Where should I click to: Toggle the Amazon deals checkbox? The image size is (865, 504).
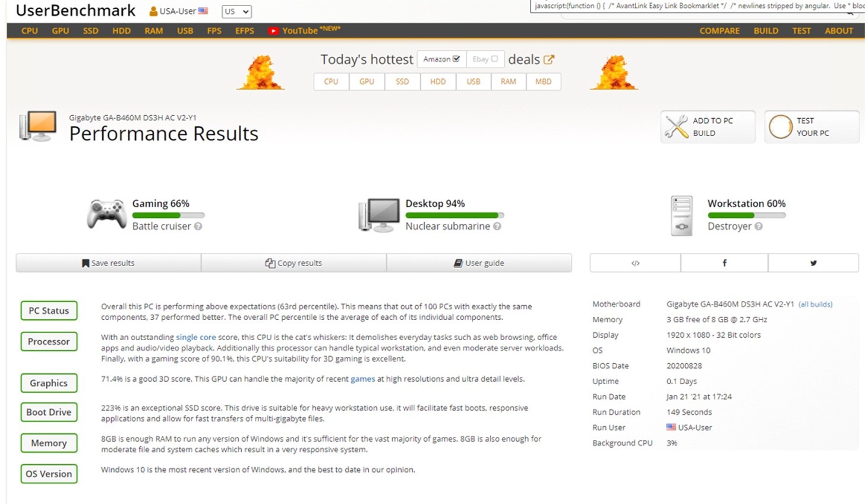click(456, 59)
